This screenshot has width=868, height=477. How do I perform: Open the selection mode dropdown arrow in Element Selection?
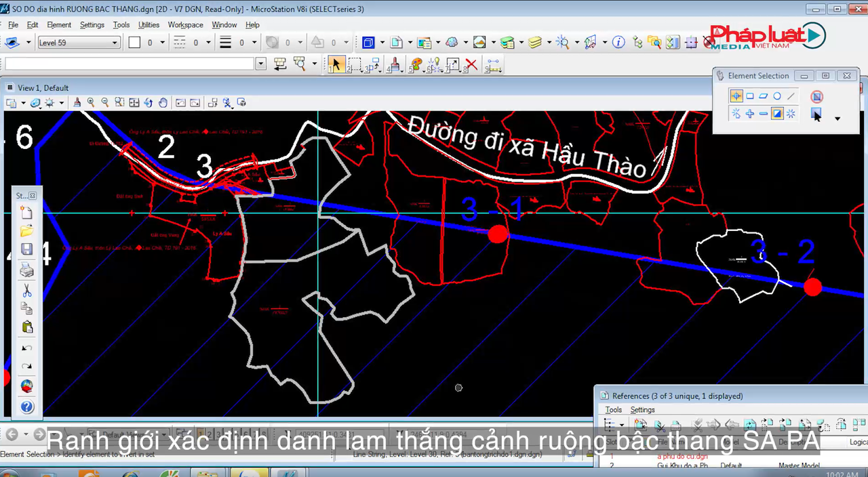pos(837,119)
